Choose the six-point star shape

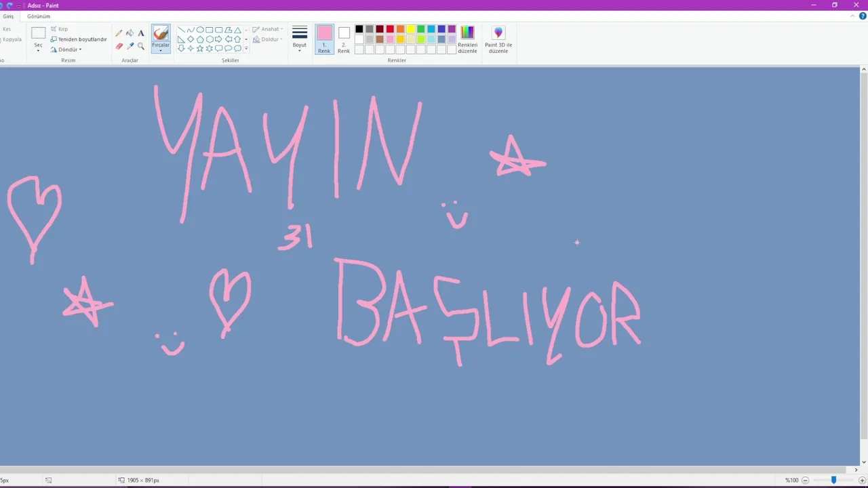(210, 48)
